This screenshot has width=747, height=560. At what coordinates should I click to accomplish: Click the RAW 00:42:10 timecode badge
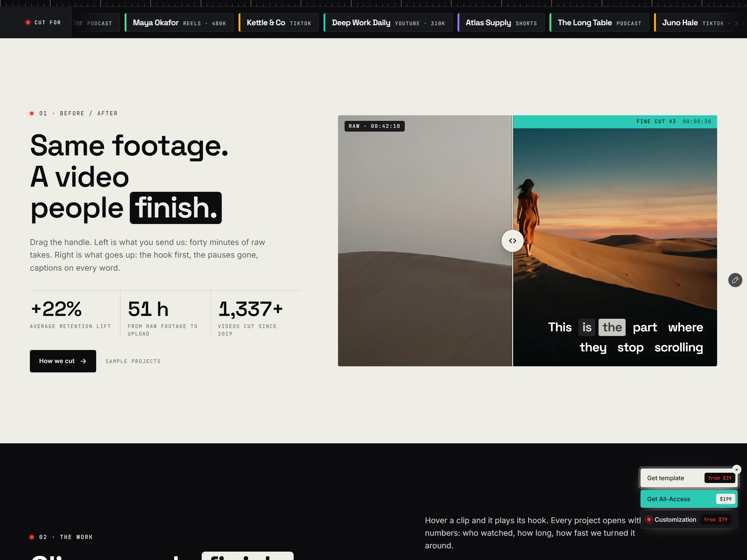tap(374, 126)
